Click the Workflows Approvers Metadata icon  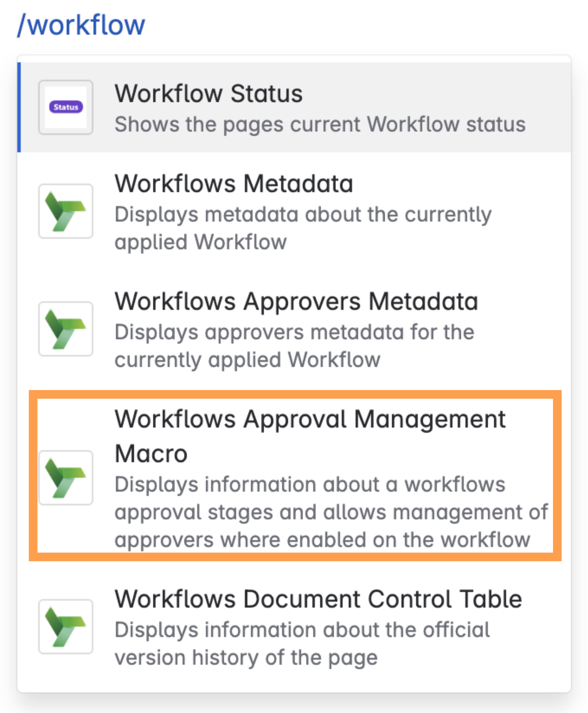tap(66, 329)
